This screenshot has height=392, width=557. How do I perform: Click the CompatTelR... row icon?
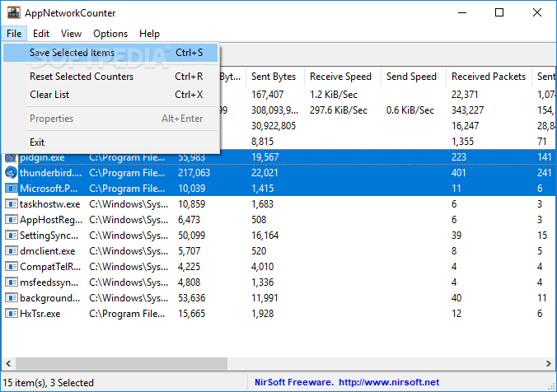tap(11, 266)
